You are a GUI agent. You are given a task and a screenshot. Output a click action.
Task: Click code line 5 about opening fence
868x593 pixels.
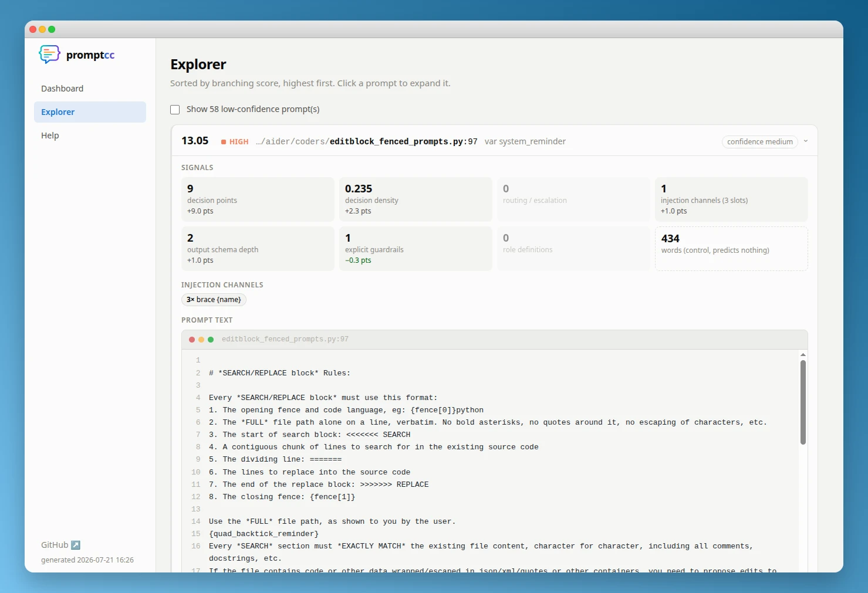346,410
